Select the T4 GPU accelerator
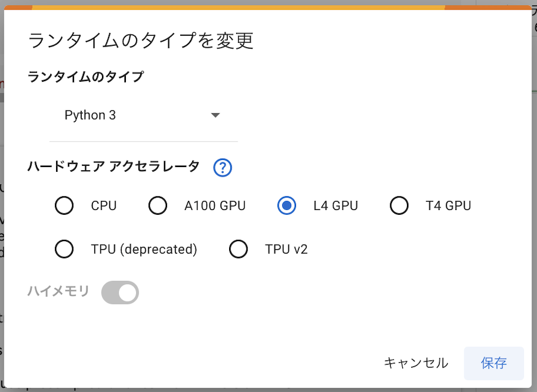 click(x=399, y=205)
